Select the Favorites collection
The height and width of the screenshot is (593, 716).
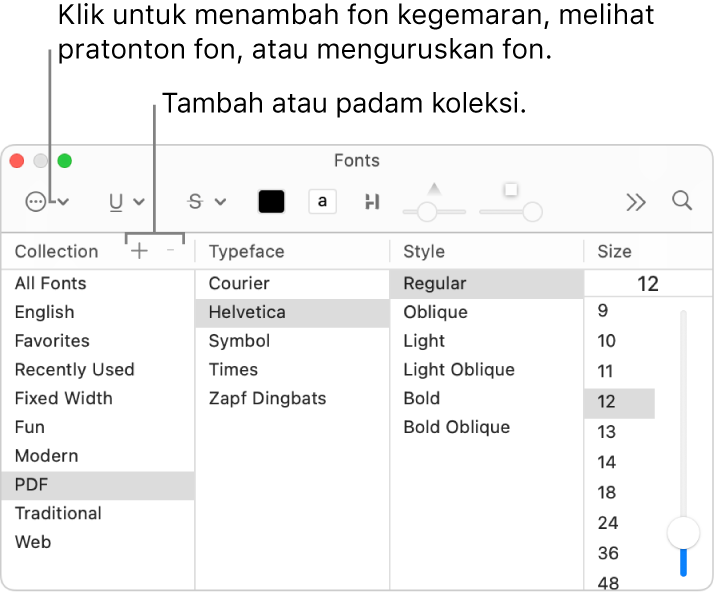pyautogui.click(x=98, y=341)
